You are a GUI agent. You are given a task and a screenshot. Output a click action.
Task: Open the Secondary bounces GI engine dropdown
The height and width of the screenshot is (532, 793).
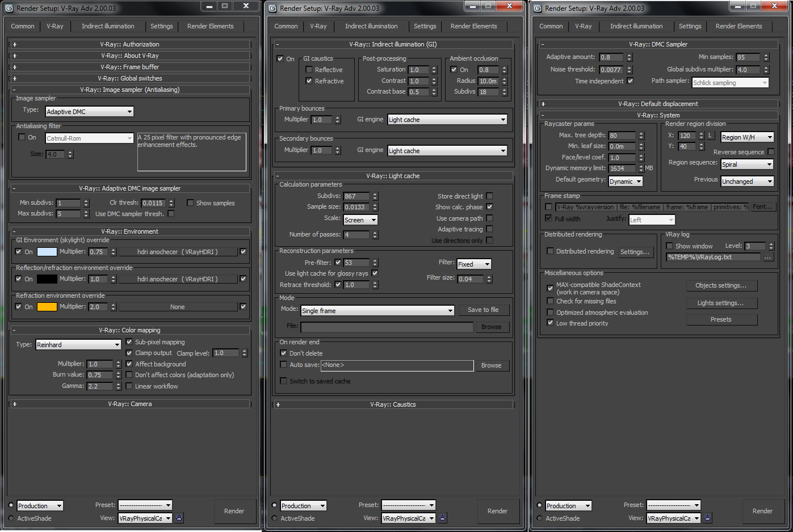coord(447,151)
